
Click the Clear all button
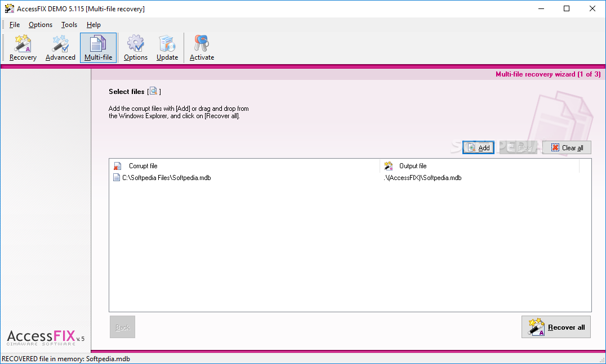point(567,147)
